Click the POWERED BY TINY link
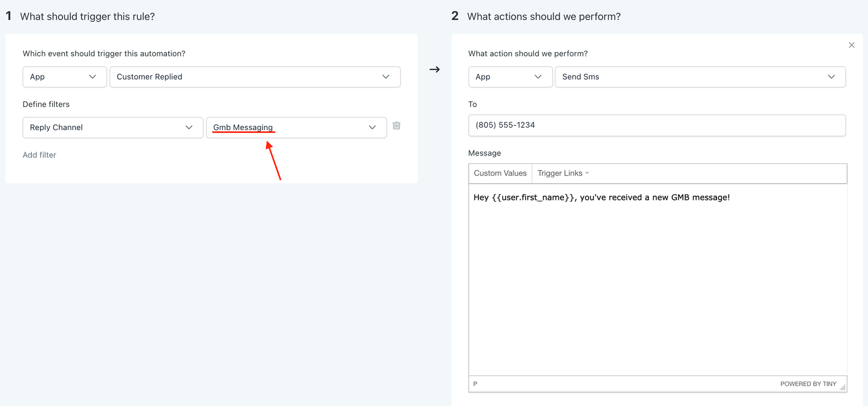Image resolution: width=868 pixels, height=406 pixels. [x=808, y=384]
